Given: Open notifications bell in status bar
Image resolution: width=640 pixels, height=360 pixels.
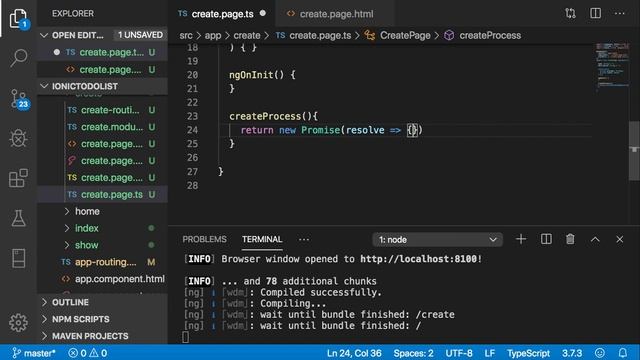Looking at the screenshot, I should (x=622, y=353).
